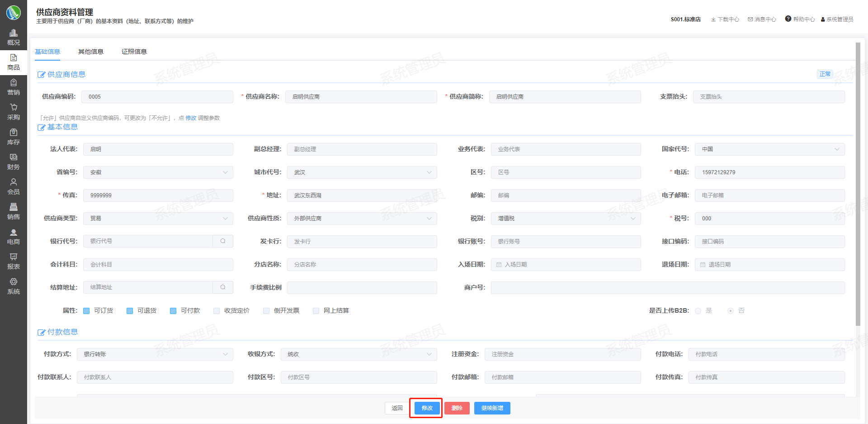Viewport: 868px width, 424px height.
Task: Switch to the 证照信息 tab
Action: coord(134,52)
